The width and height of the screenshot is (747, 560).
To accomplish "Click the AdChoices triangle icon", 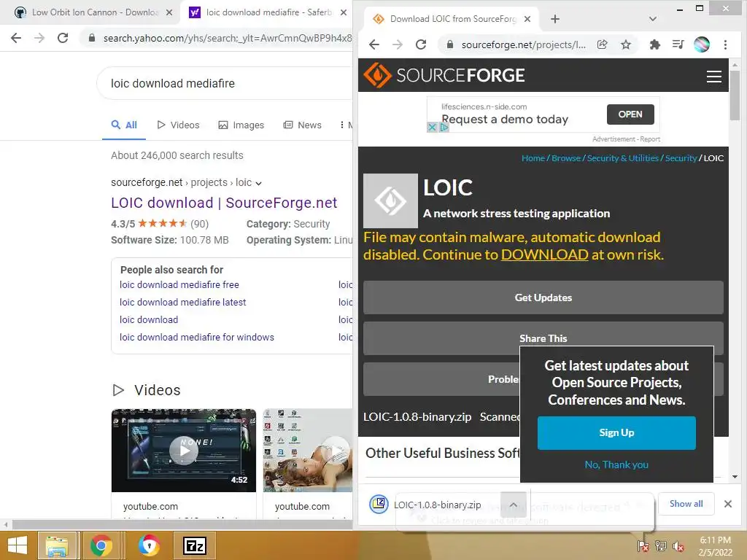I will 444,127.
